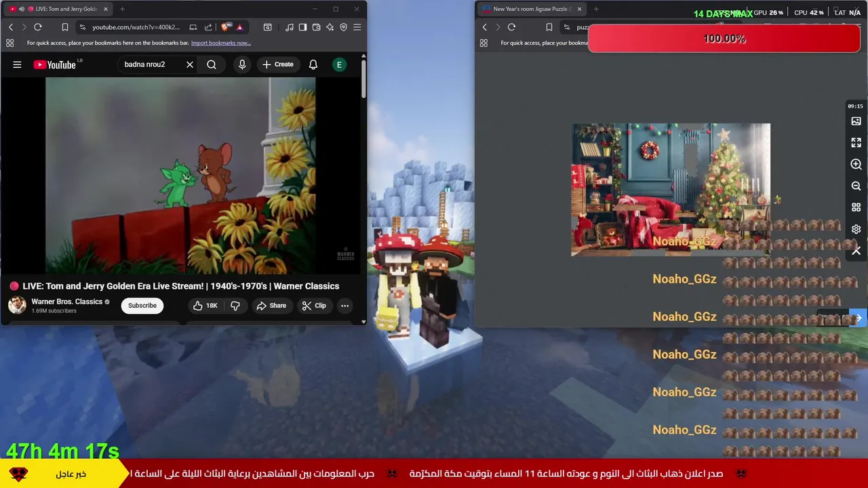Share the Tom and Jerry live stream
Viewport: 868px width, 488px height.
[271, 306]
